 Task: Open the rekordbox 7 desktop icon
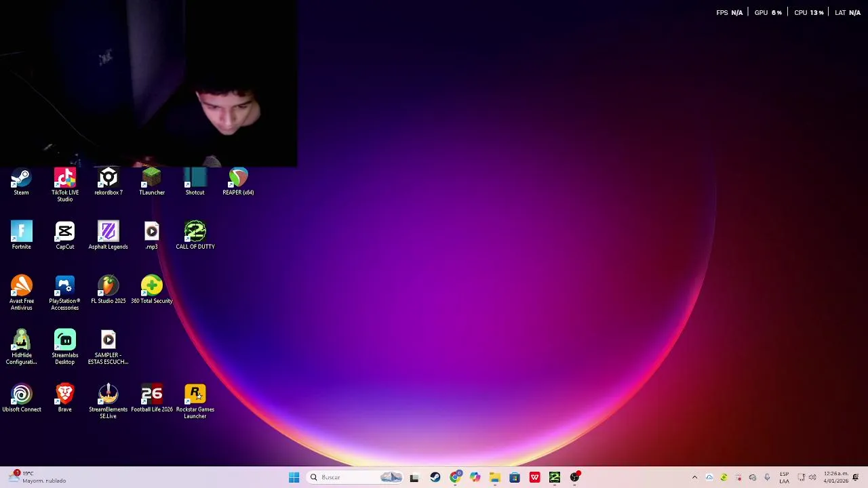click(108, 182)
